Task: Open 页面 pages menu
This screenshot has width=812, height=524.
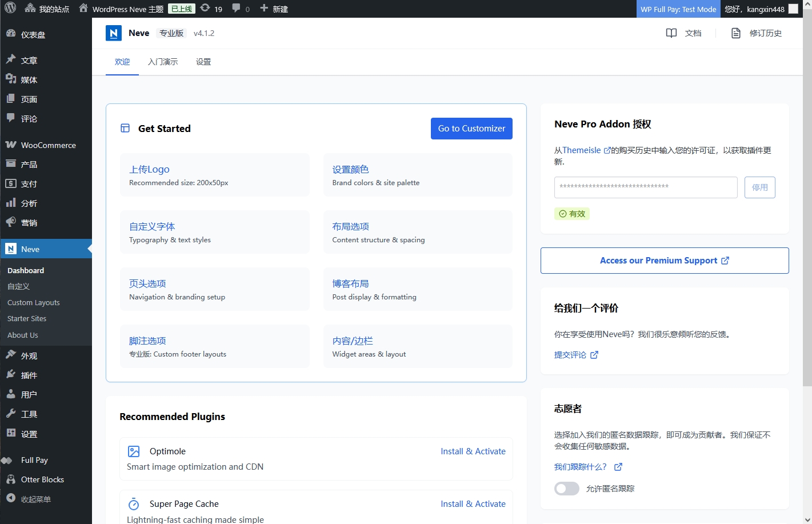Action: tap(46, 99)
